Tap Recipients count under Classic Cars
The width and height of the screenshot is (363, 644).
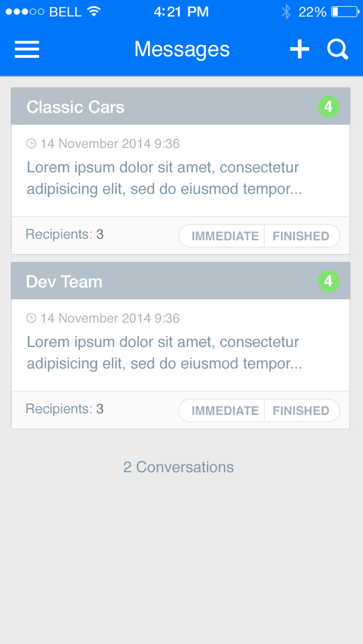[x=65, y=234]
